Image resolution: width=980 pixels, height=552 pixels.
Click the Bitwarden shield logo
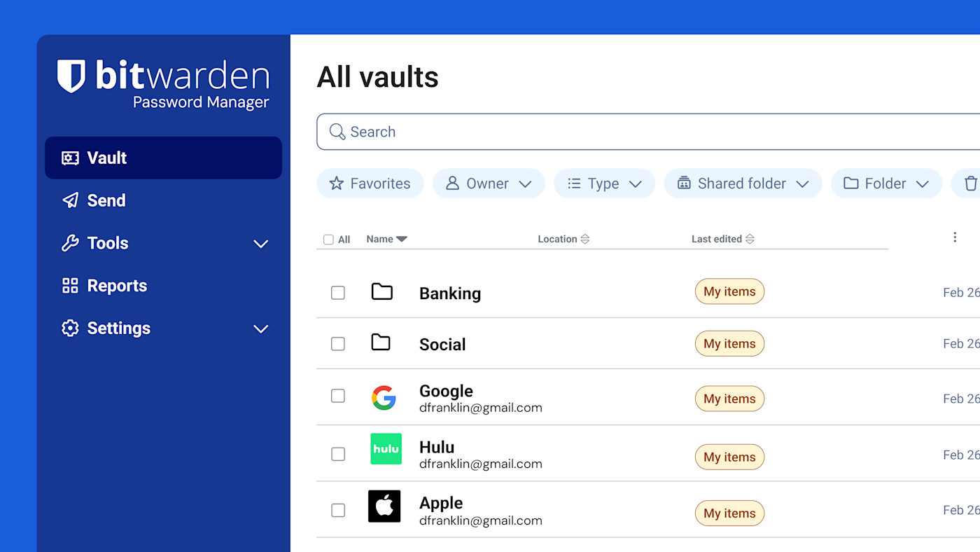coord(71,76)
